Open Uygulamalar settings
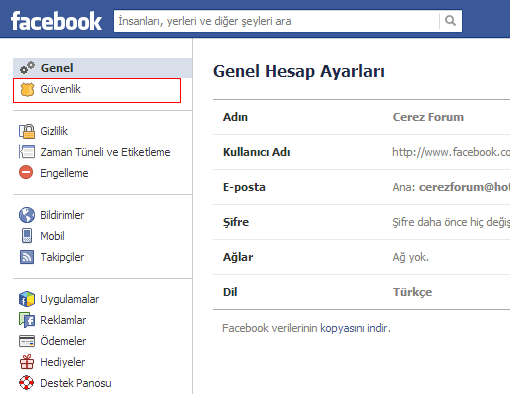Image resolution: width=510 pixels, height=394 pixels. tap(70, 299)
